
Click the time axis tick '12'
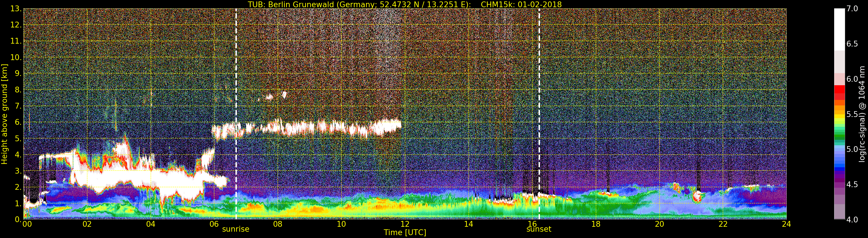point(405,224)
